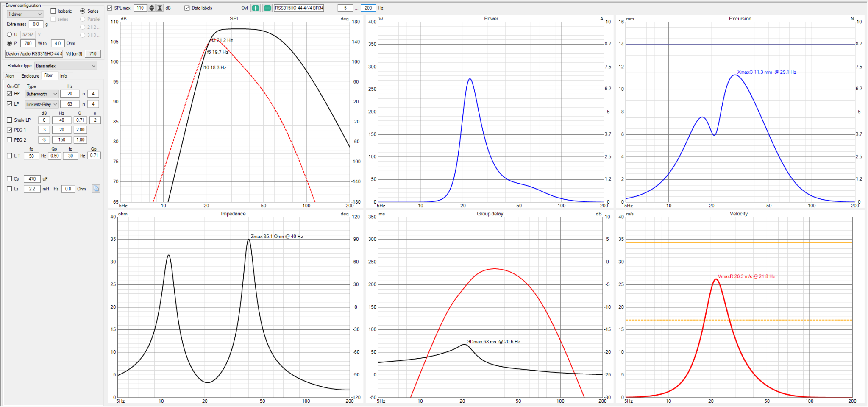Click the SPL max auto-scale hourglass icon
The image size is (868, 407).
160,8
